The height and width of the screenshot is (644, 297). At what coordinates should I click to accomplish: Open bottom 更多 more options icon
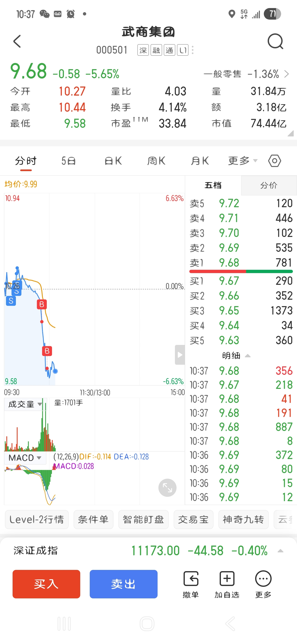(x=263, y=585)
